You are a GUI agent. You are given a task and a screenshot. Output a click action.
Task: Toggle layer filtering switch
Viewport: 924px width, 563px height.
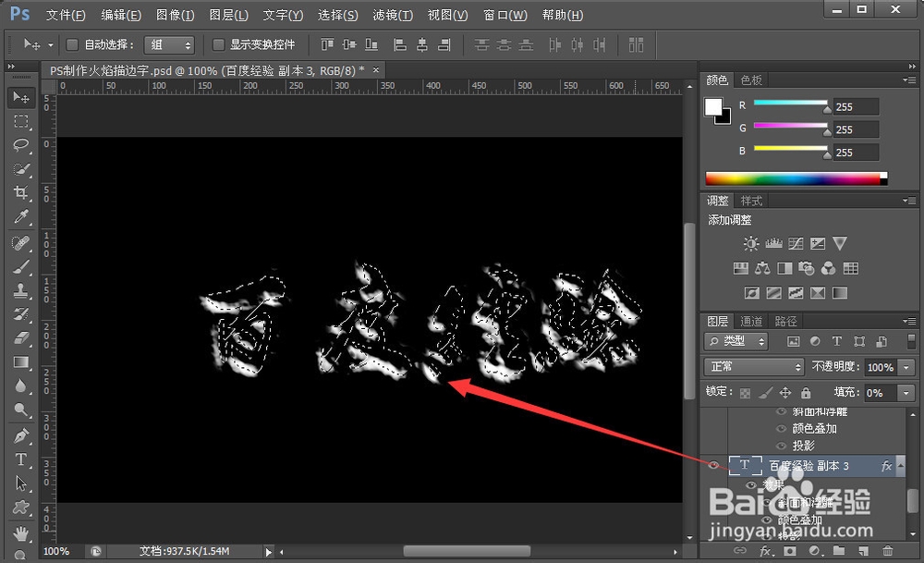912,341
